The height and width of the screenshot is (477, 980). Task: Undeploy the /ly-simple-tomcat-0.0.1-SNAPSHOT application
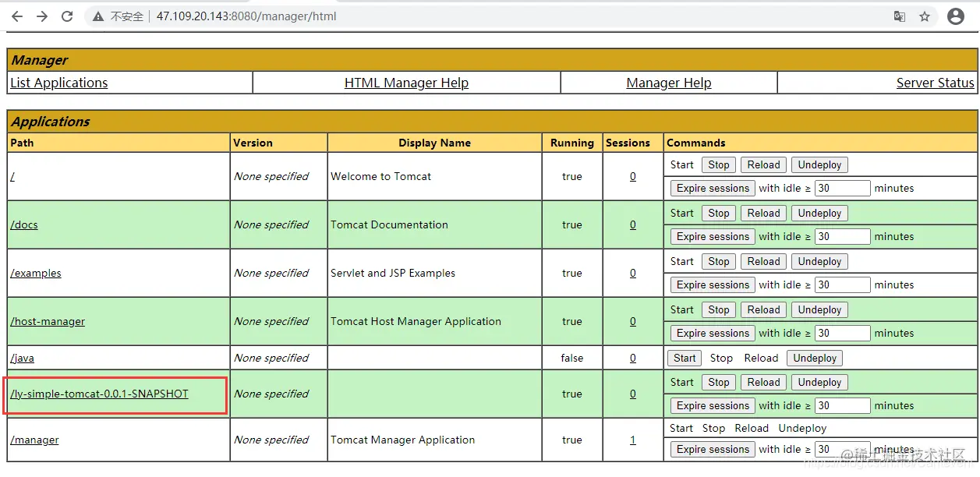pos(819,383)
